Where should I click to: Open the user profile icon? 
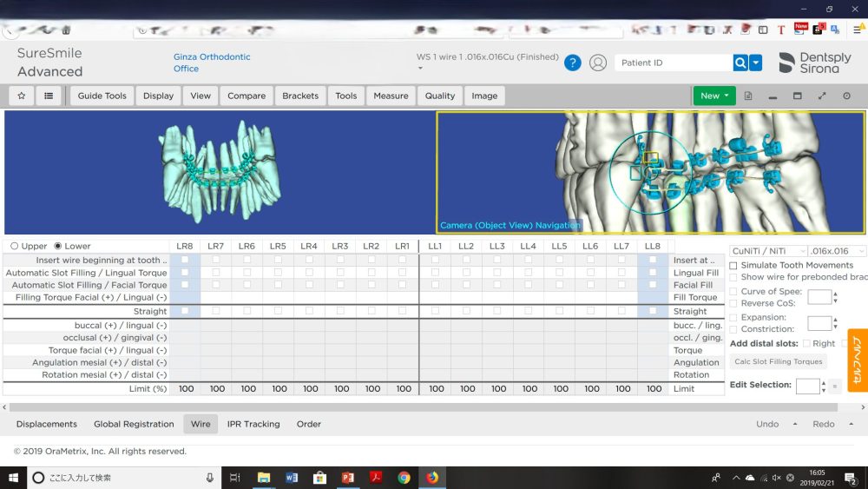[598, 63]
